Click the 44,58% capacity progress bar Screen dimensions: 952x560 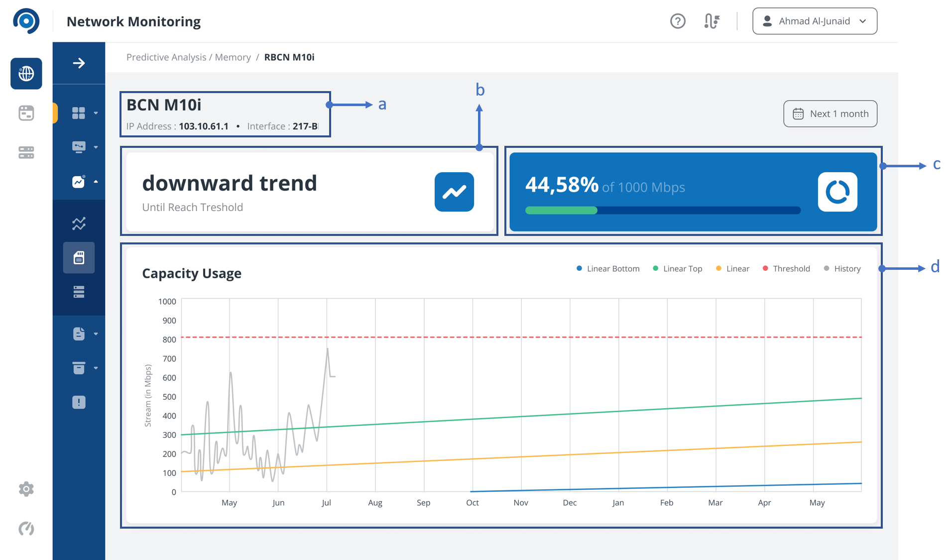tap(663, 211)
